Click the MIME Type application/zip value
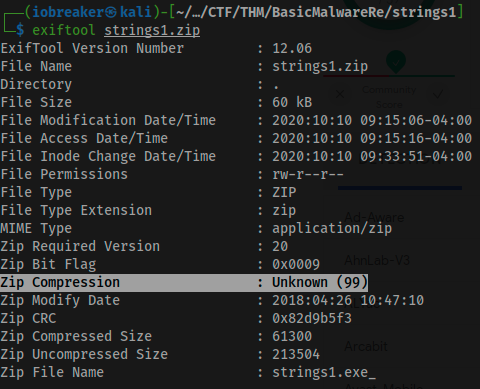The height and width of the screenshot is (389, 480). 332,229
